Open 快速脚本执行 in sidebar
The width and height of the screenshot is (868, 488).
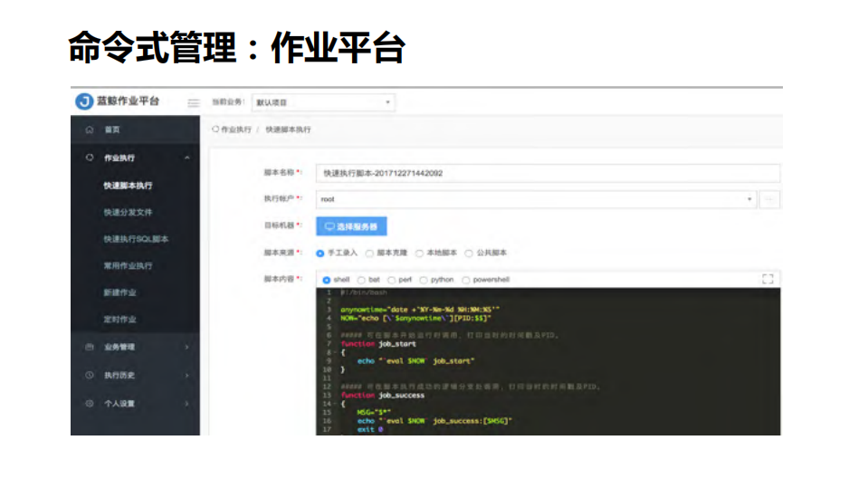[128, 186]
